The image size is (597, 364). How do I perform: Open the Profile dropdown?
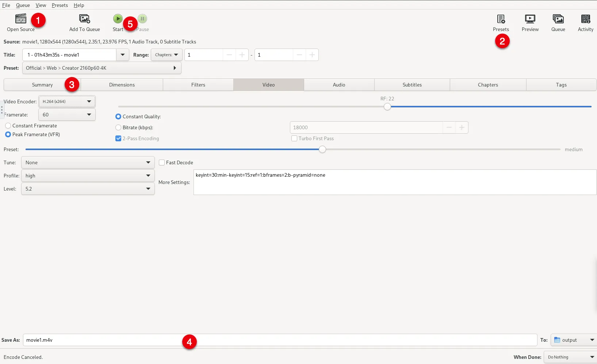[88, 176]
